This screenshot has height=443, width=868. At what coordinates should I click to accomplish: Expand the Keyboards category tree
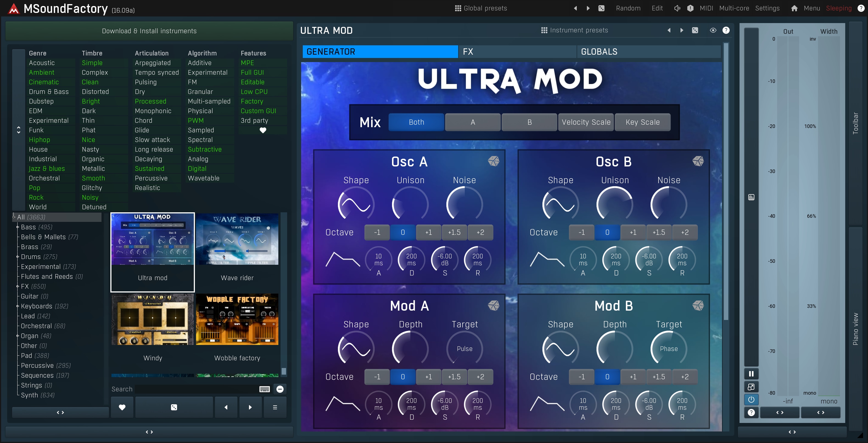pyautogui.click(x=18, y=306)
